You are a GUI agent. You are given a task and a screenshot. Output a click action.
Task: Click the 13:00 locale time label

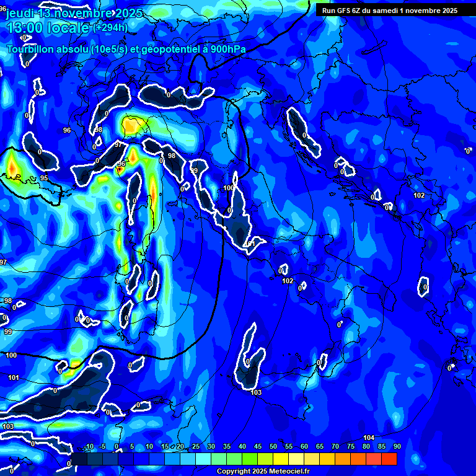coord(48,27)
